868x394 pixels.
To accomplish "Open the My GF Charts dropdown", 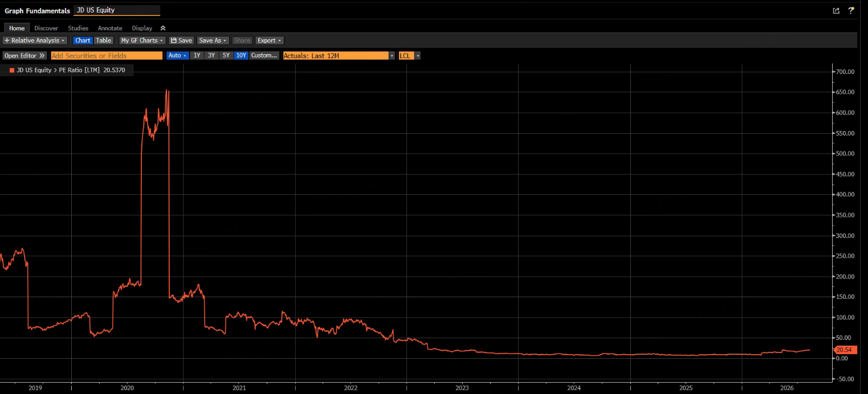I will tap(142, 40).
